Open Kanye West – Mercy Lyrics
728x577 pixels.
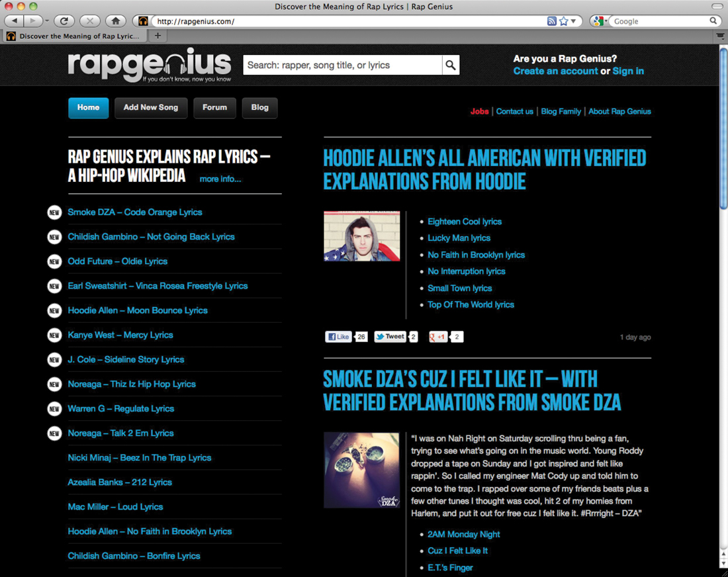click(x=120, y=335)
